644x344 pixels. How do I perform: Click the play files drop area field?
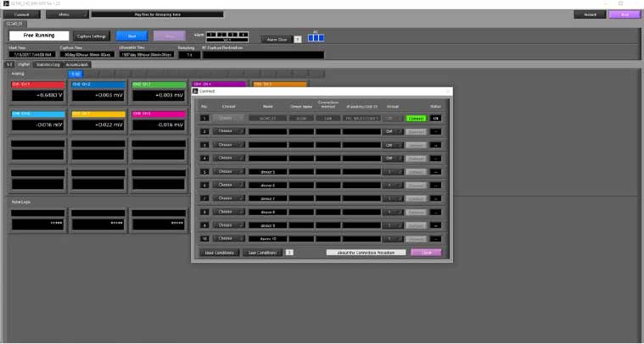pos(158,14)
